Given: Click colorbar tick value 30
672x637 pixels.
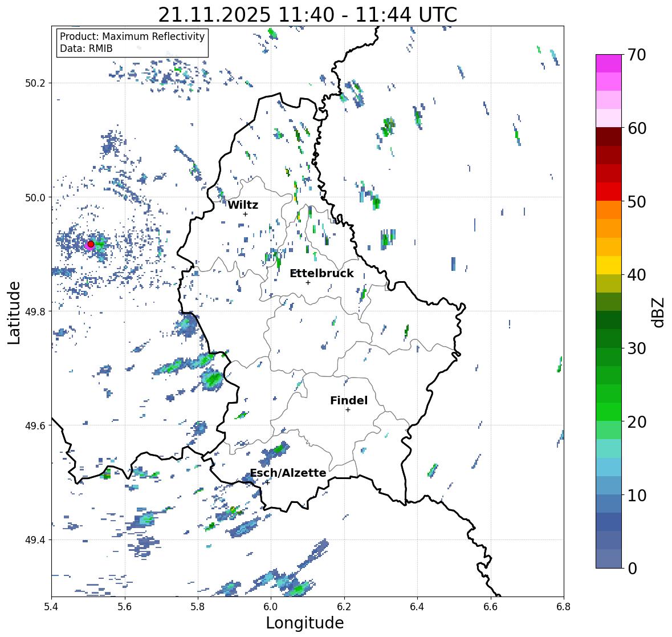Looking at the screenshot, I should pos(637,348).
